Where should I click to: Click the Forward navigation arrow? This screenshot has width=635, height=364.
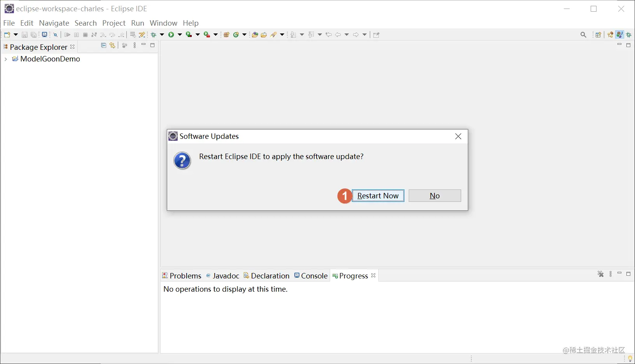tap(356, 35)
